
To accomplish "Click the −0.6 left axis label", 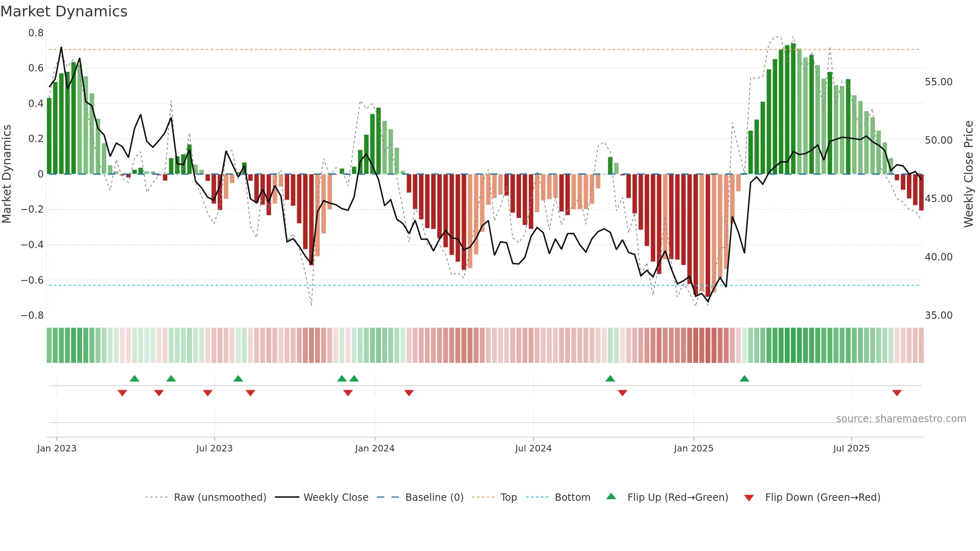I will click(32, 280).
